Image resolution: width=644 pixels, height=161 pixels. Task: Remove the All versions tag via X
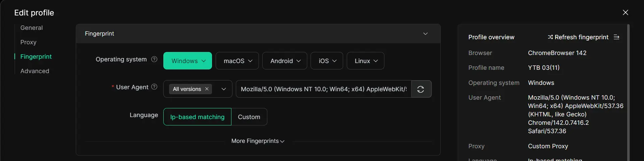pos(207,89)
